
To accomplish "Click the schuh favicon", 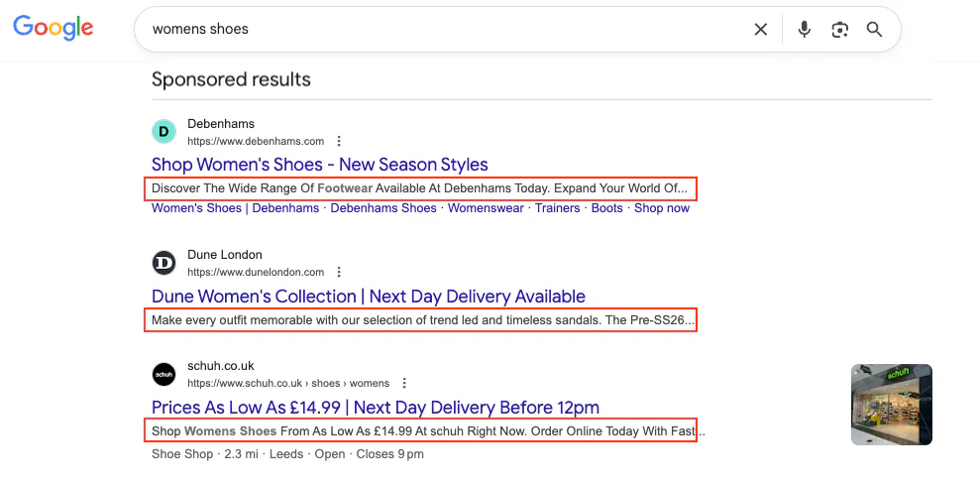I will point(163,374).
